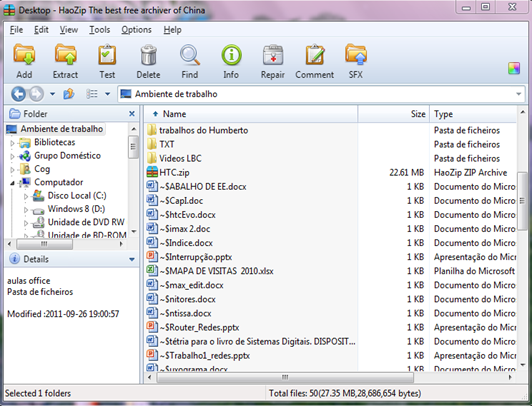532x406 pixels.
Task: Click the Add toolbar icon
Action: pos(24,55)
